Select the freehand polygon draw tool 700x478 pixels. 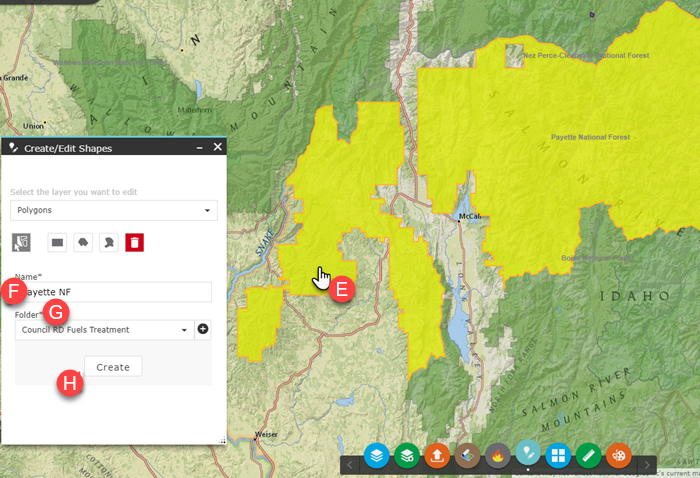[110, 242]
